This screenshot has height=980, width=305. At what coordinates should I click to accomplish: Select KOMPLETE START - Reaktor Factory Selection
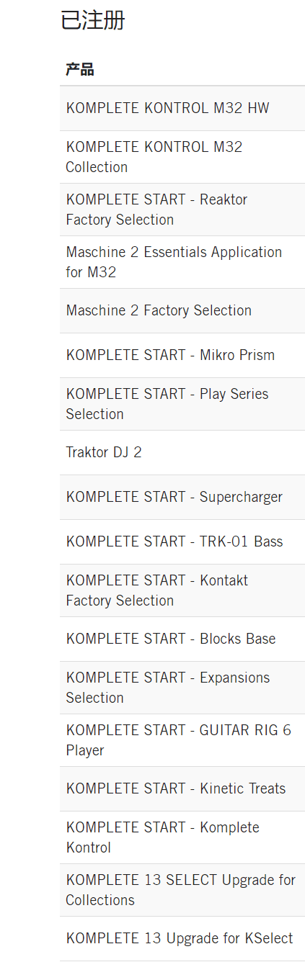(x=182, y=210)
